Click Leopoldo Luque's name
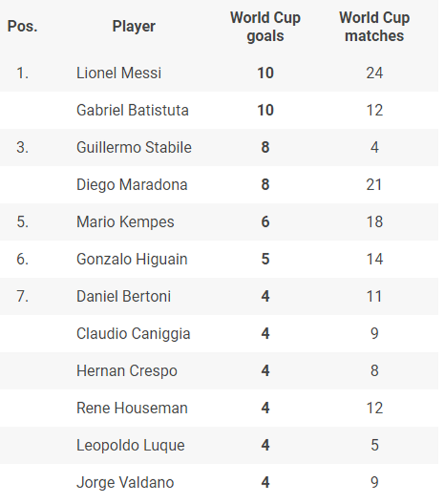The image size is (444, 504). [130, 445]
